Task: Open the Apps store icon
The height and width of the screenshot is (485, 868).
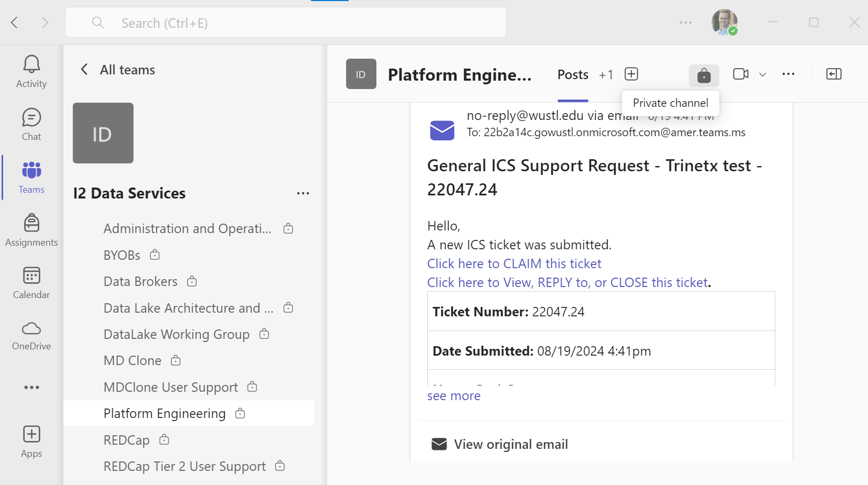Action: tap(31, 442)
